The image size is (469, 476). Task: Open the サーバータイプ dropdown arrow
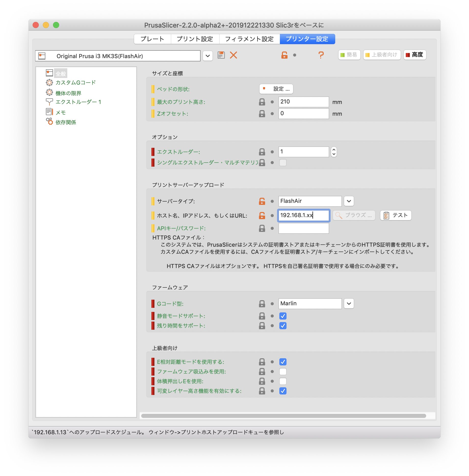(x=349, y=201)
